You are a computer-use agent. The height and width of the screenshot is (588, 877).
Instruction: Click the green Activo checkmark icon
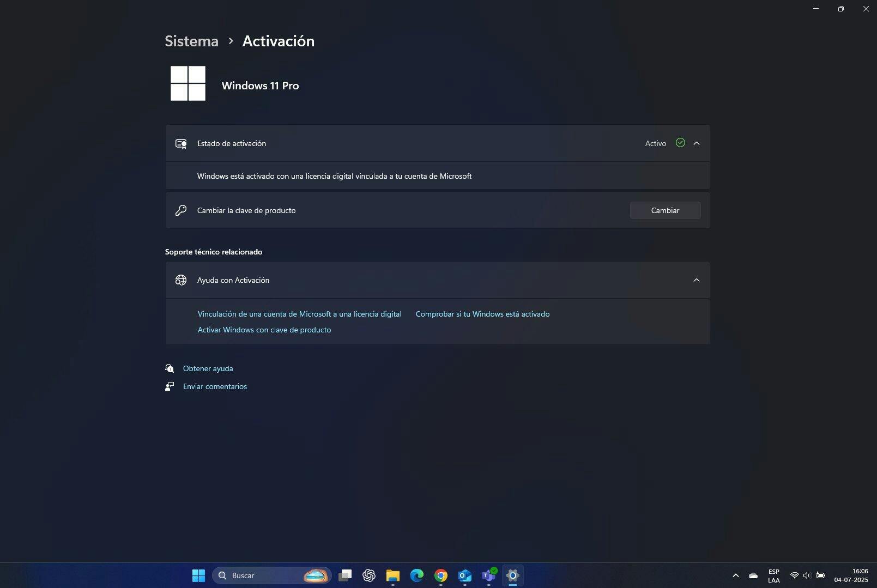pos(680,143)
